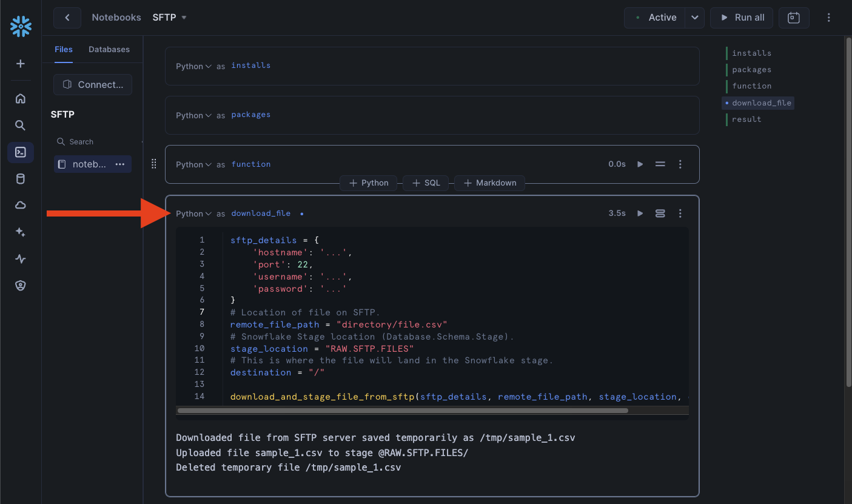Viewport: 852px width, 504px height.
Task: Run the download_file cell
Action: coord(640,213)
